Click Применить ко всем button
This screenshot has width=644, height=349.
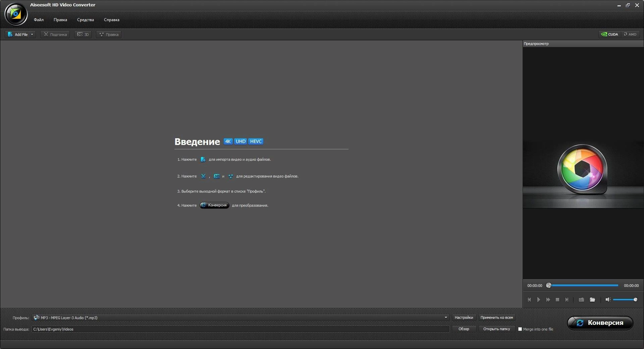(497, 317)
